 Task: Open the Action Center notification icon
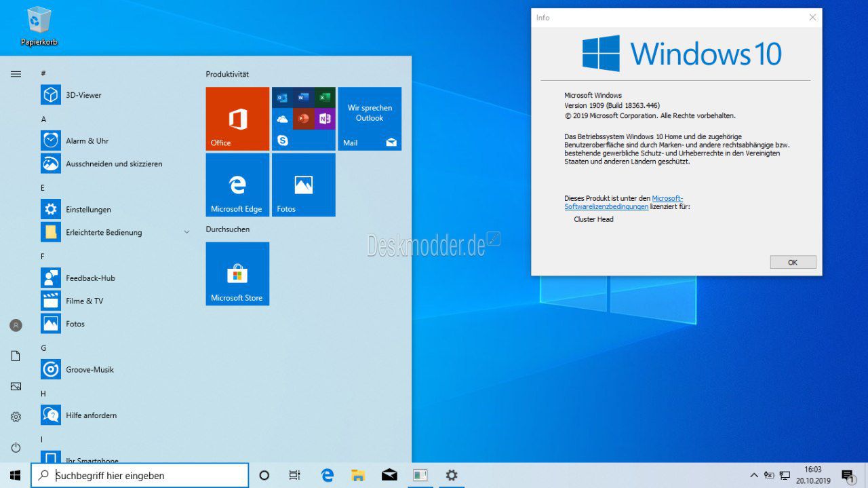tap(848, 475)
